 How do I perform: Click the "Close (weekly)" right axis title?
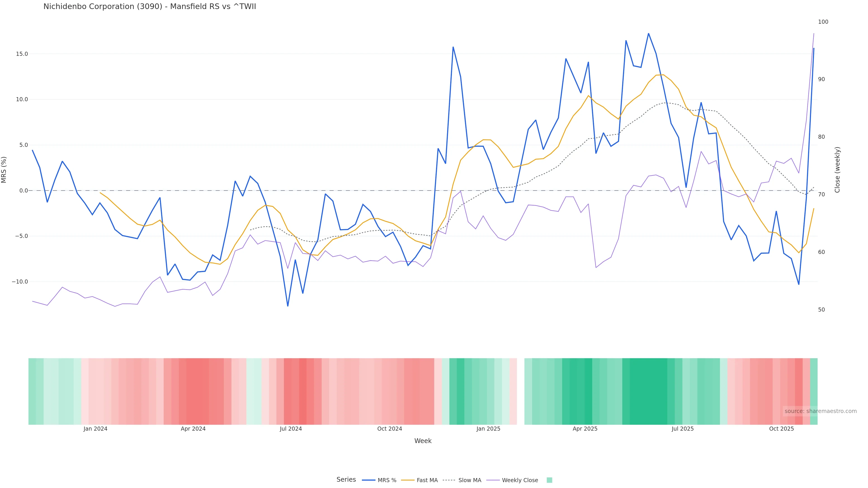(837, 170)
